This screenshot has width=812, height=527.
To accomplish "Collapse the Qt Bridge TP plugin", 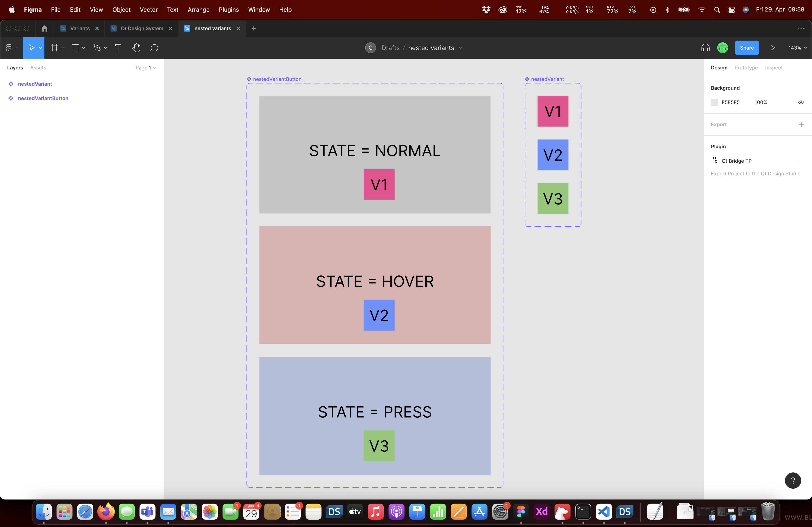I will [x=801, y=161].
